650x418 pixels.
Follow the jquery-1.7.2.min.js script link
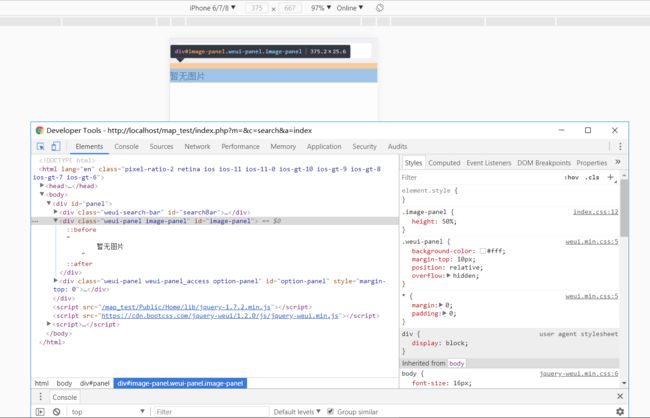click(x=186, y=307)
